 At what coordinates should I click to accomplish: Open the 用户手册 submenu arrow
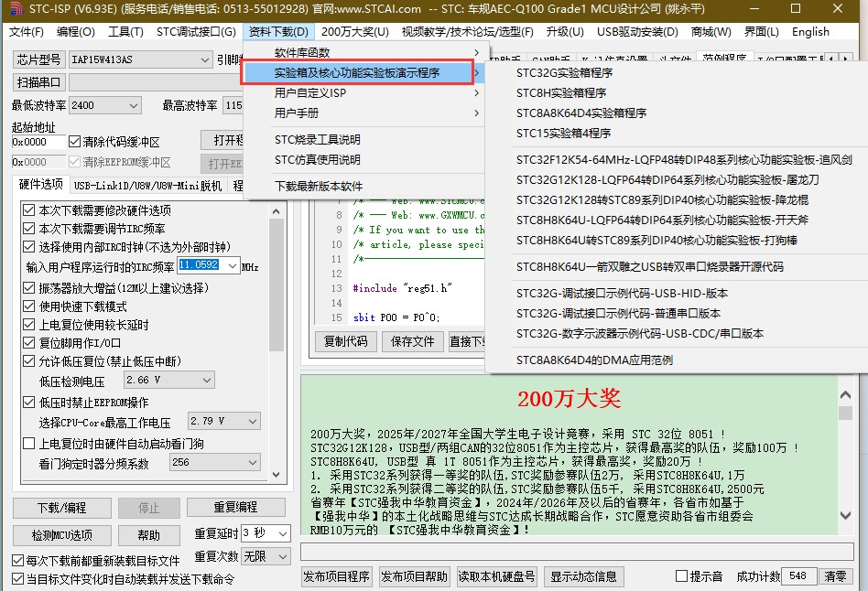[477, 113]
